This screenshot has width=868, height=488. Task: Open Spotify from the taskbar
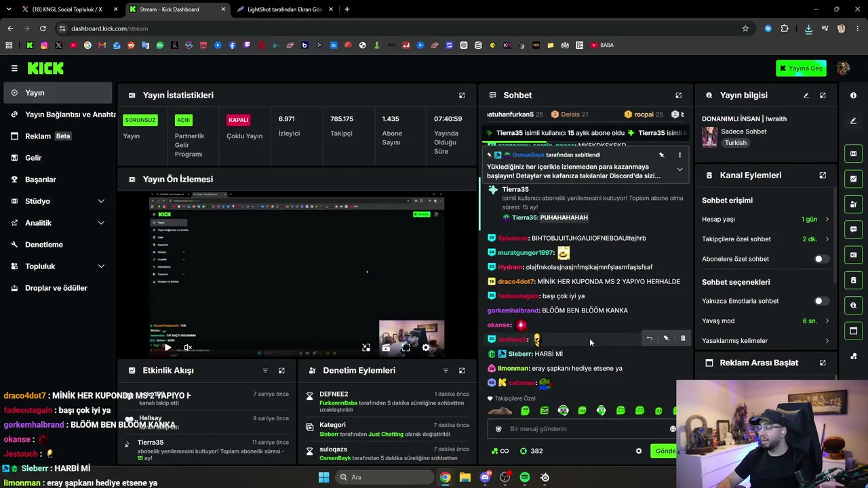click(525, 478)
